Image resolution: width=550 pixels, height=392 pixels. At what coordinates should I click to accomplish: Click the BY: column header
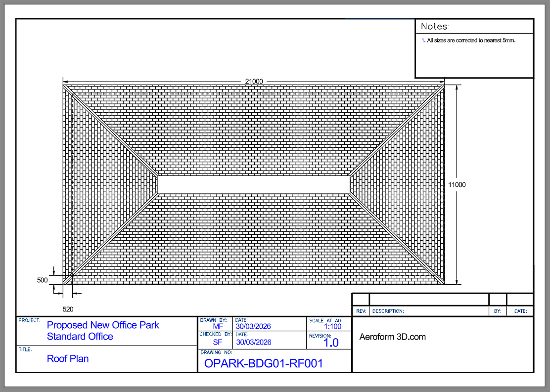coord(498,311)
